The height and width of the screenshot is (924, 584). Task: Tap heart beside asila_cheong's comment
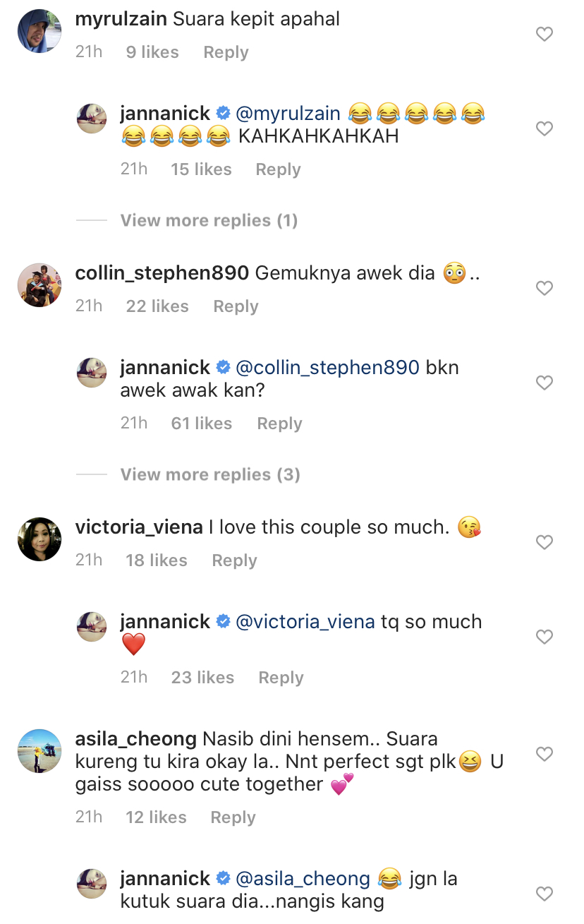[x=545, y=754]
